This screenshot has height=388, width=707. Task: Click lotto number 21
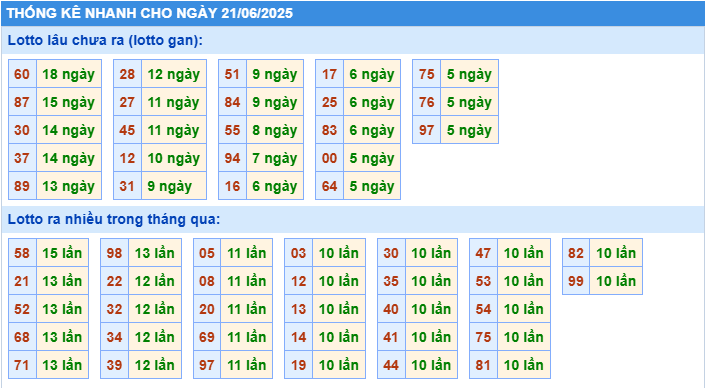point(22,281)
